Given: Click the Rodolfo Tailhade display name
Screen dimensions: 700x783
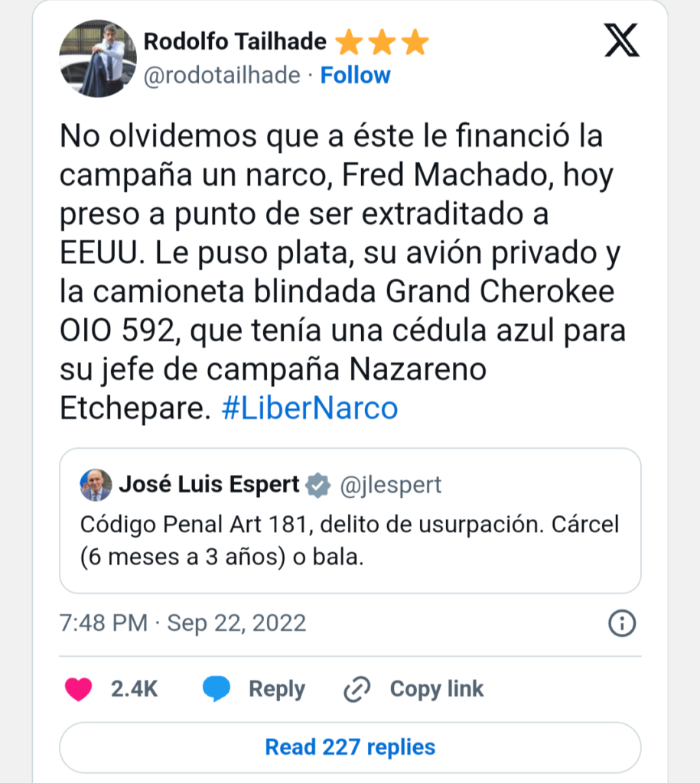Looking at the screenshot, I should click(235, 41).
